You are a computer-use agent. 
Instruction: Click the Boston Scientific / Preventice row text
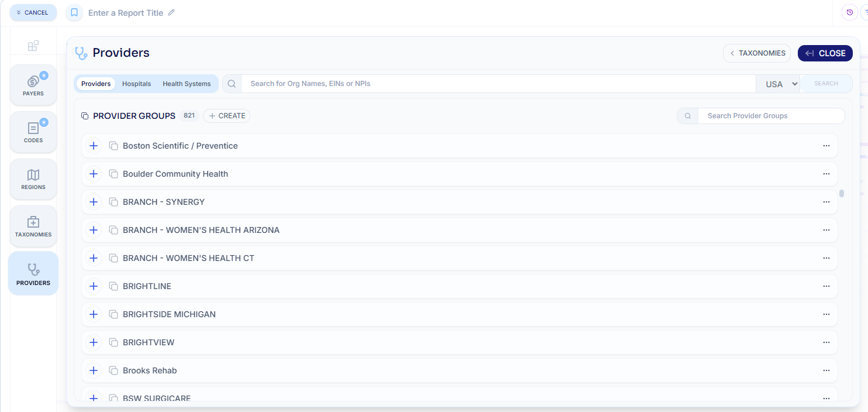180,146
